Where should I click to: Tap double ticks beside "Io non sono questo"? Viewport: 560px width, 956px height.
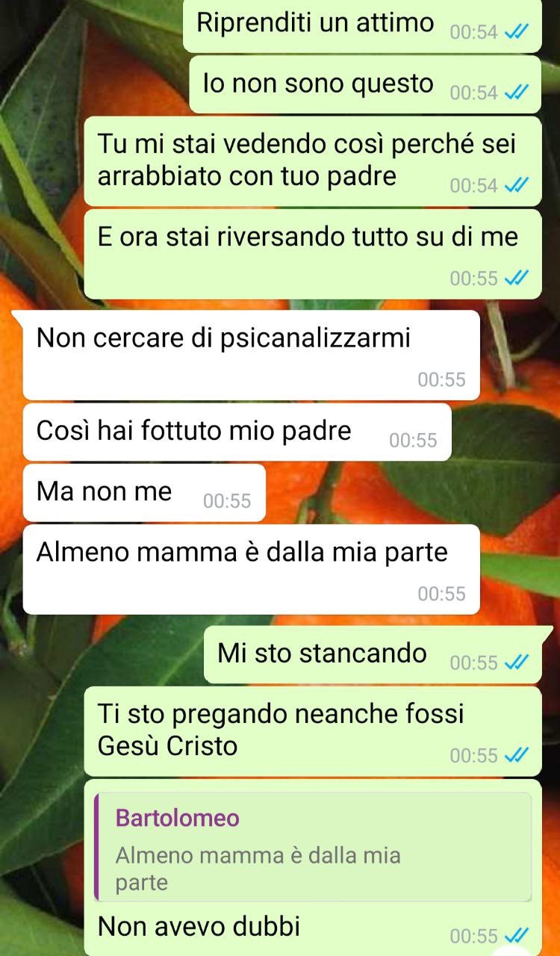coord(517,92)
